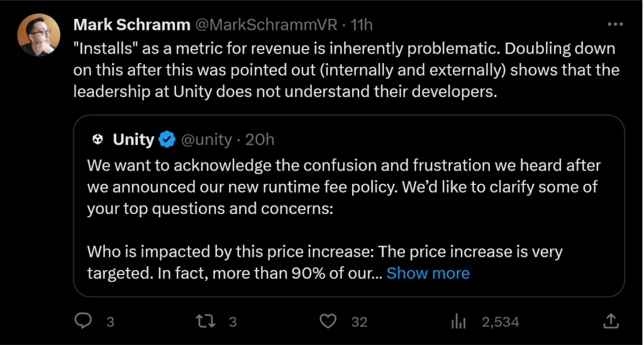The height and width of the screenshot is (345, 644).
Task: Click the share upload arrow icon
Action: 610,322
